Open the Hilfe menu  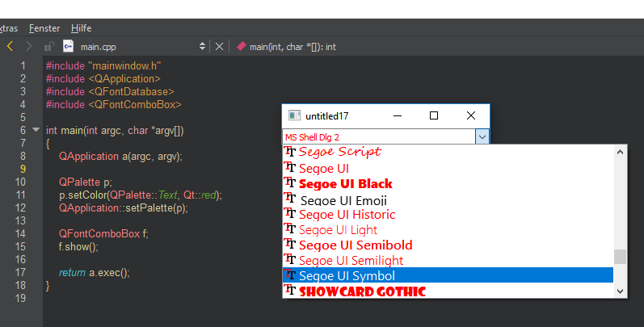click(x=82, y=28)
